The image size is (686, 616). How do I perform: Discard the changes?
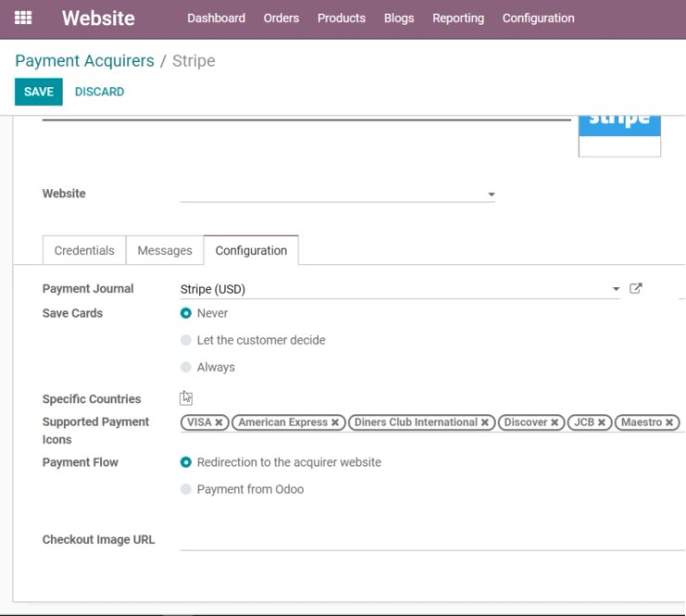[99, 92]
